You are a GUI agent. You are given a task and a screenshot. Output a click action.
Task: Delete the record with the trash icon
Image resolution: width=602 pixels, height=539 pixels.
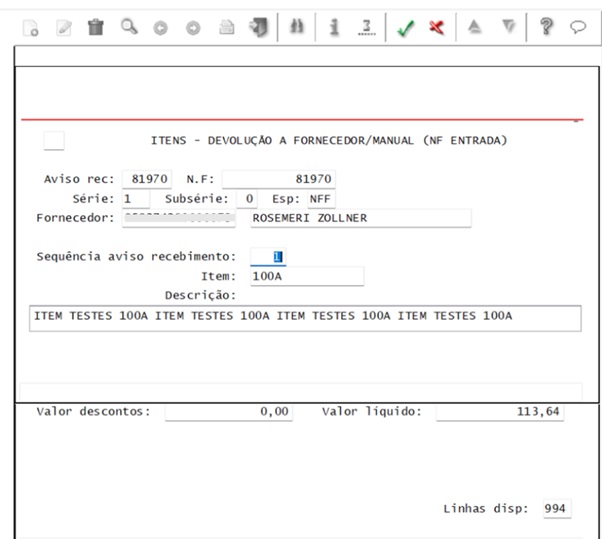(96, 27)
